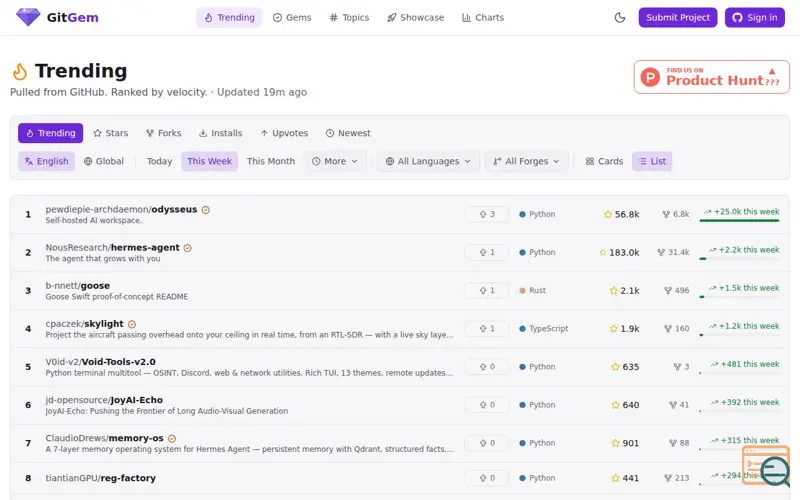The image size is (800, 500).
Task: Expand the More time range dropdown
Action: coord(335,161)
